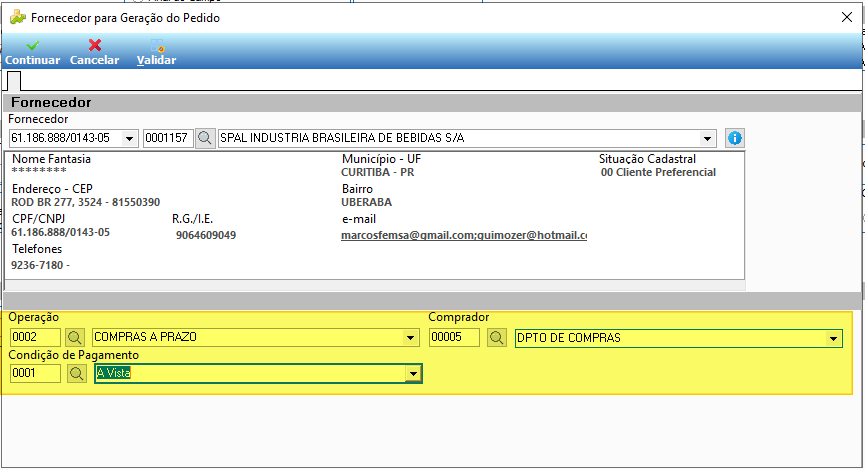Open the Condição de Pagamento search icon

click(x=77, y=374)
